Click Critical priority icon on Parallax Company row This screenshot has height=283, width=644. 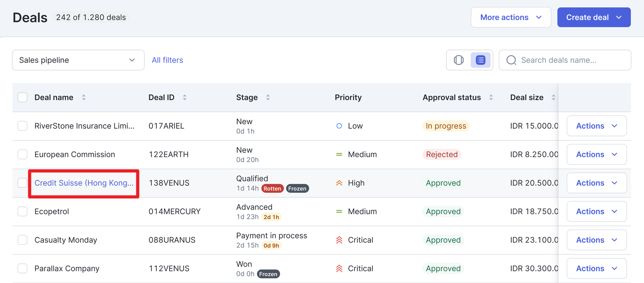tap(339, 269)
